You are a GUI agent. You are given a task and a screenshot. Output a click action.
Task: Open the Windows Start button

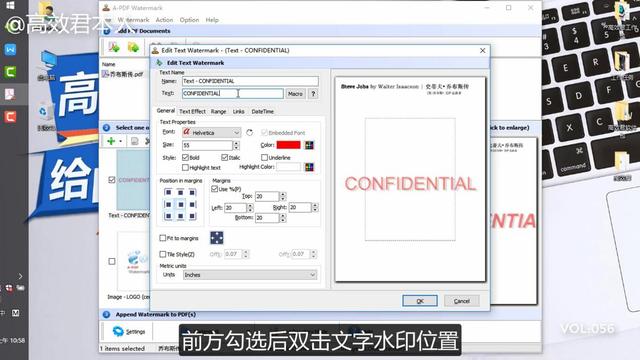(10, 6)
